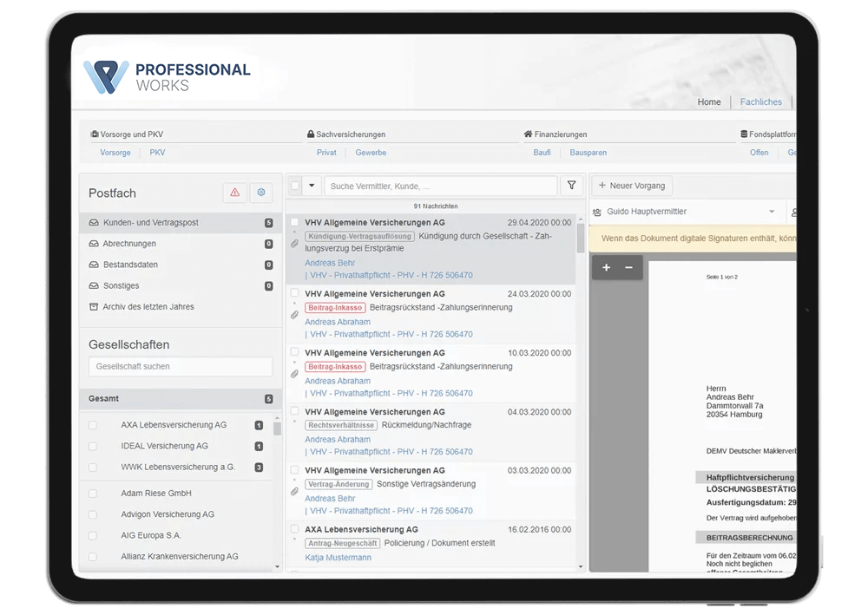The height and width of the screenshot is (615, 868).
Task: Open the warning triangle alerts in Postfach
Action: pyautogui.click(x=234, y=193)
